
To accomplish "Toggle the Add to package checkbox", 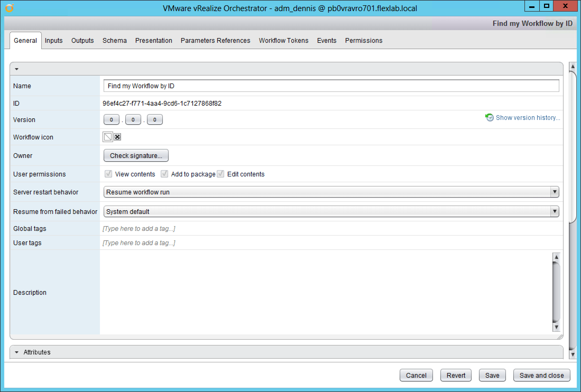I will click(164, 174).
